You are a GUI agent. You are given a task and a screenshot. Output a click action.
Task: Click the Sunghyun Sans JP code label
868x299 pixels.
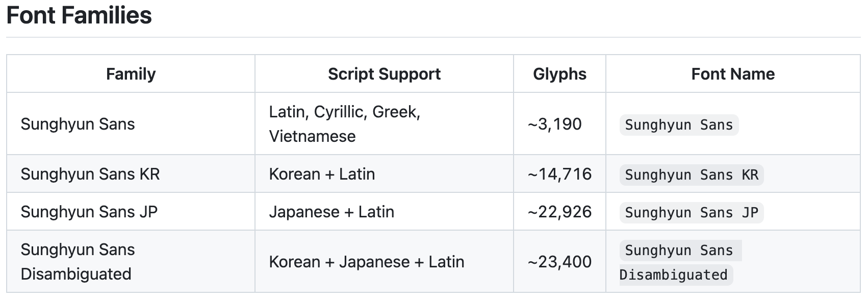[692, 213]
